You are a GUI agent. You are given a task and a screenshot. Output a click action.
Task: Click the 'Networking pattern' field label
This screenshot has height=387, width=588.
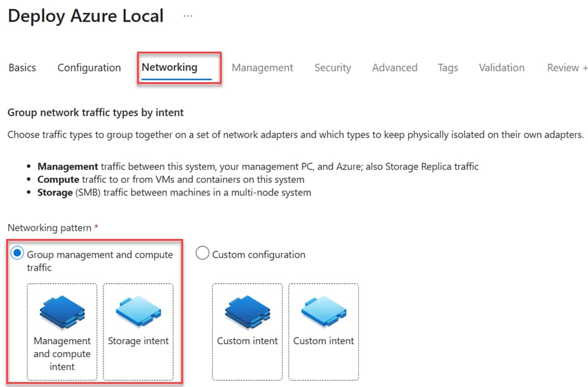[x=49, y=228]
